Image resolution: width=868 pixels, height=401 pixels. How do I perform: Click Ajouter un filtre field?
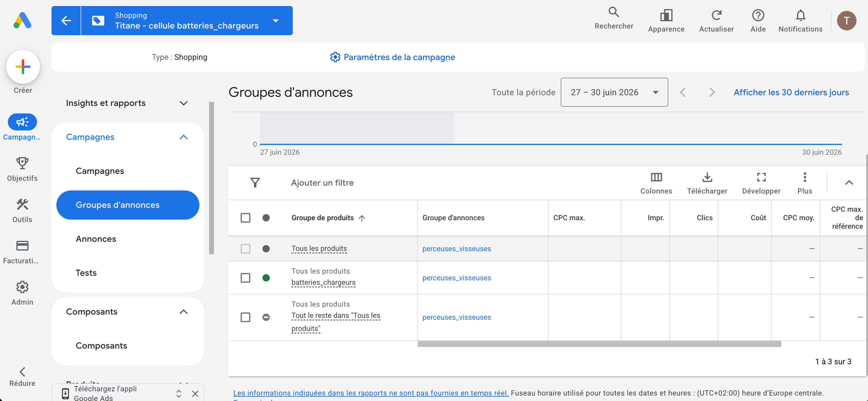(322, 183)
